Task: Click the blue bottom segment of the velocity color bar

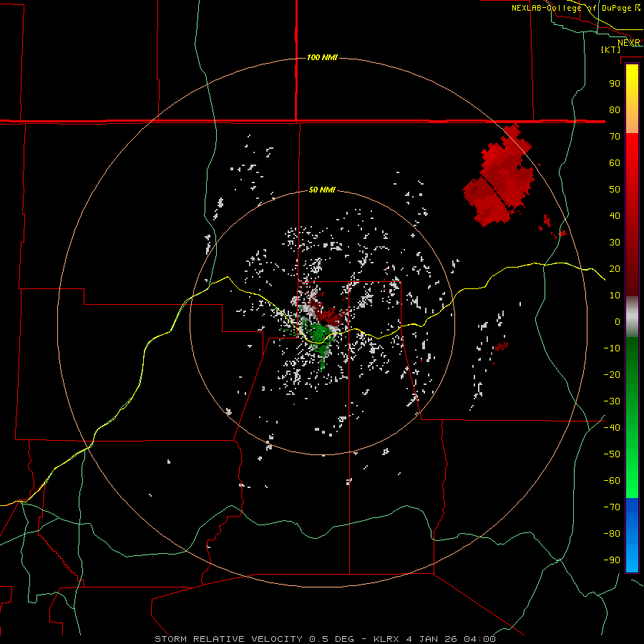Action: pyautogui.click(x=632, y=535)
